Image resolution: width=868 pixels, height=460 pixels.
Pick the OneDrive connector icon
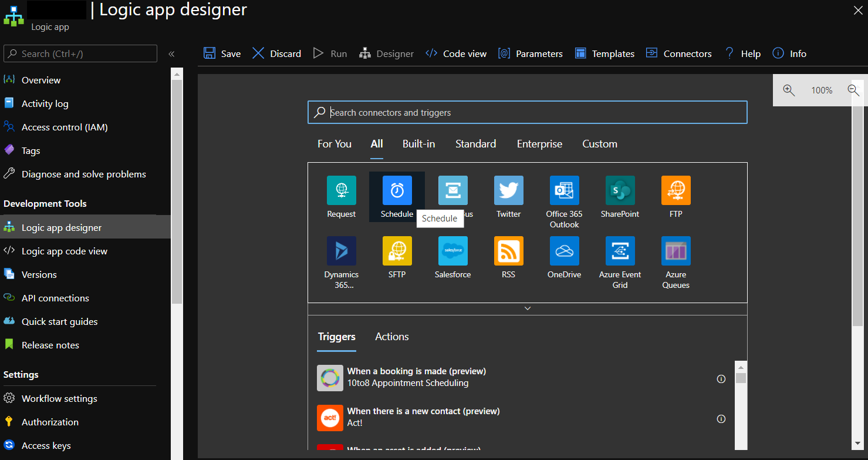coord(565,251)
